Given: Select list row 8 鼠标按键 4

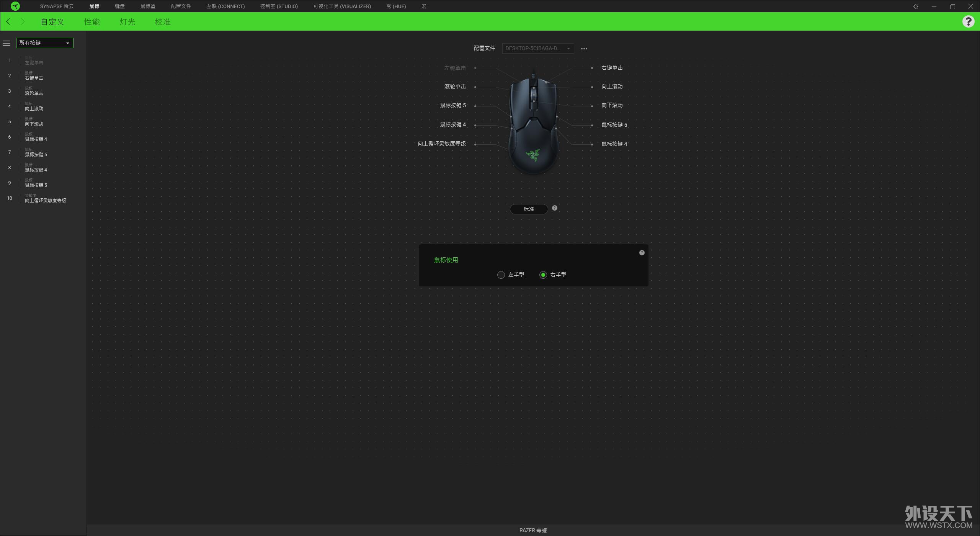Looking at the screenshot, I should (x=43, y=168).
